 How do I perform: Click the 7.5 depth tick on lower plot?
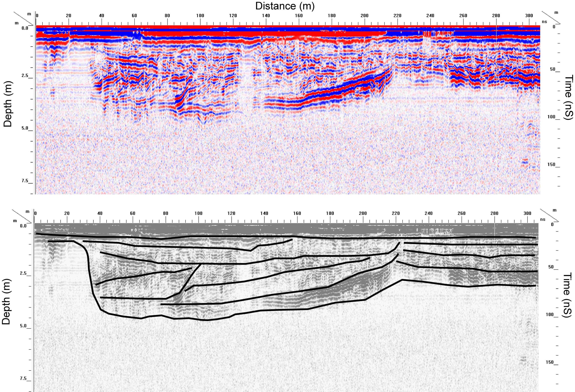[23, 378]
